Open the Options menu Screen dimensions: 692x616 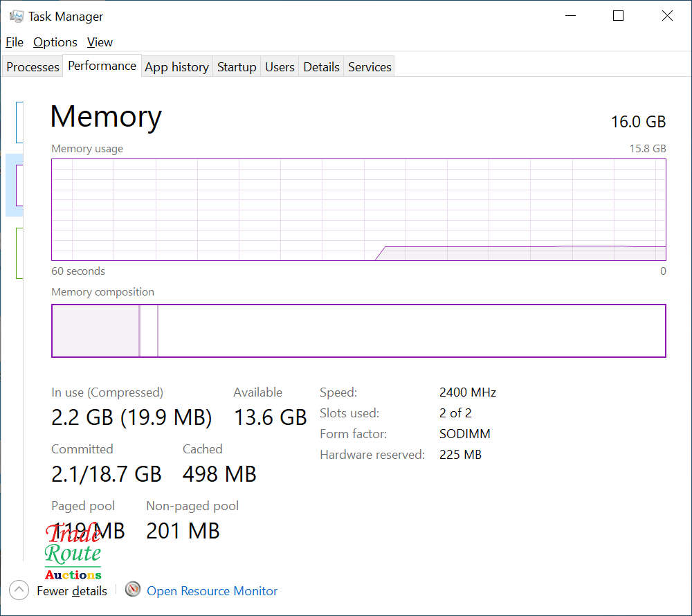[55, 42]
